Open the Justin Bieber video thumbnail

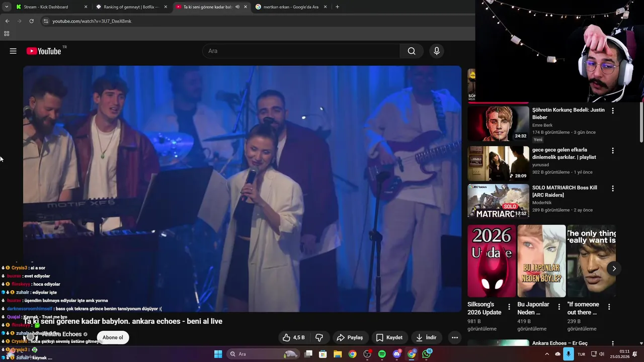point(498,123)
